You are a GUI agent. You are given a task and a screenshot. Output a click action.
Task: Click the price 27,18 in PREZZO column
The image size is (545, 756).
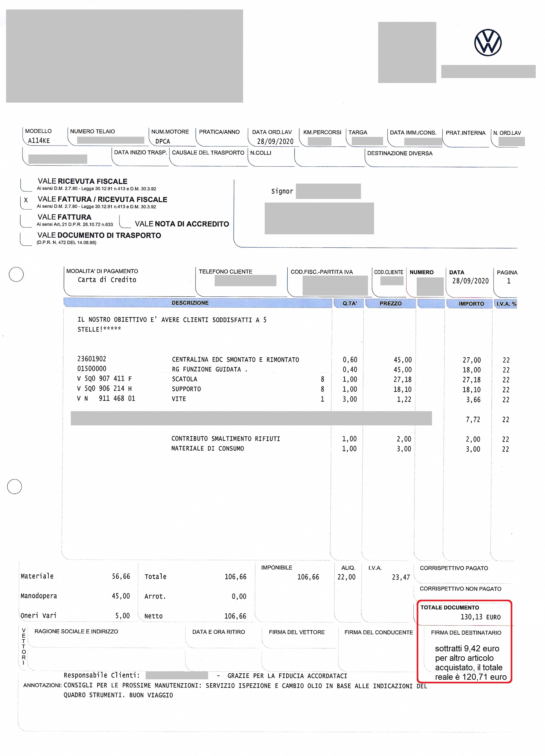click(403, 380)
